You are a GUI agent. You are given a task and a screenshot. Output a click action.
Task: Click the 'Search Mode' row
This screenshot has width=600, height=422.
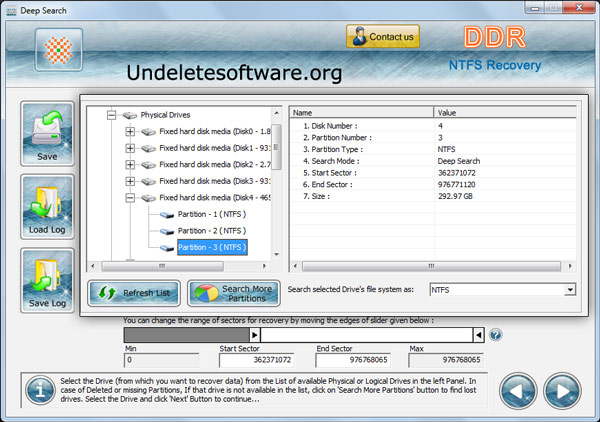tap(433, 161)
